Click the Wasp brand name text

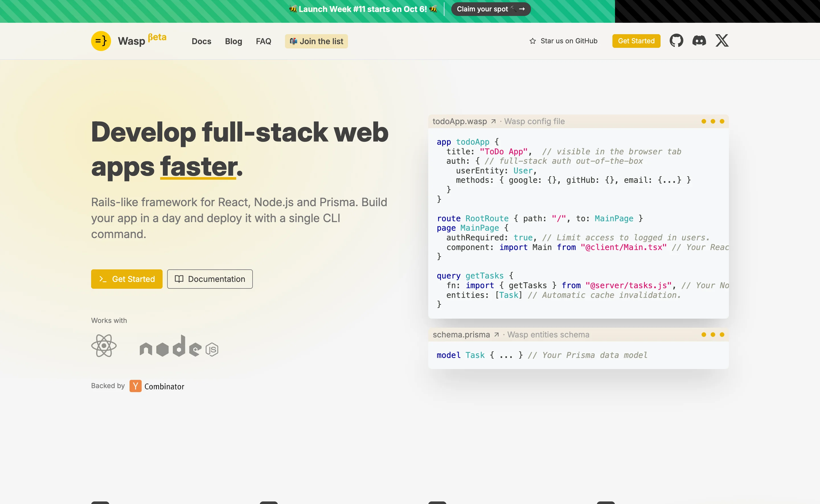[131, 41]
